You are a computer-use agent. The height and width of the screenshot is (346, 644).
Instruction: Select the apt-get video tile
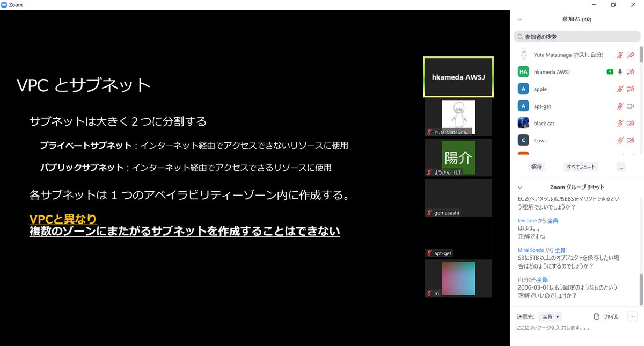[x=458, y=238]
